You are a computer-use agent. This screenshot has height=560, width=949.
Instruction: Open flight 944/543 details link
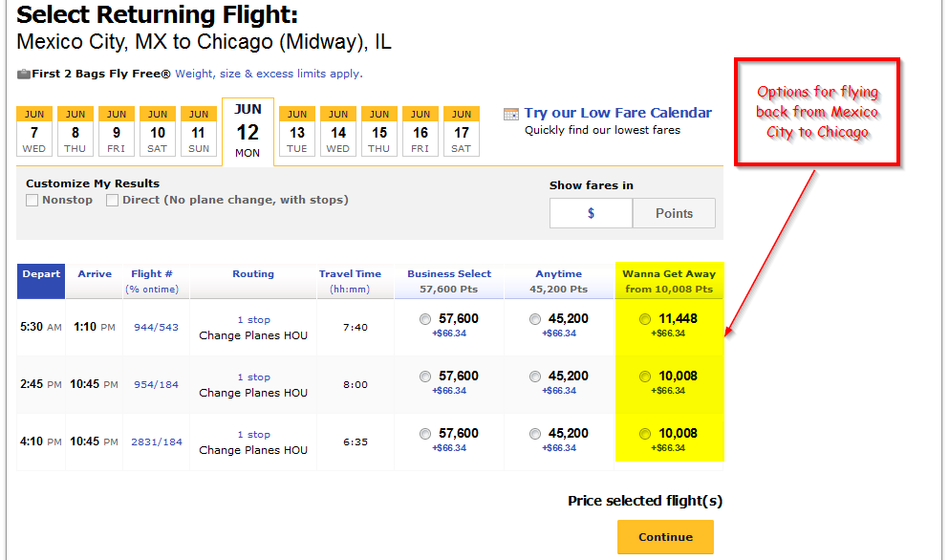click(156, 328)
